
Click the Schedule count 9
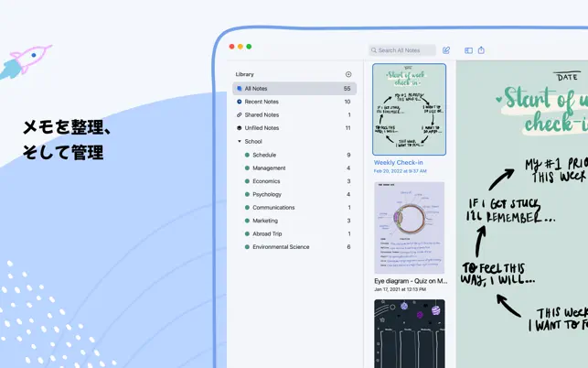point(348,155)
